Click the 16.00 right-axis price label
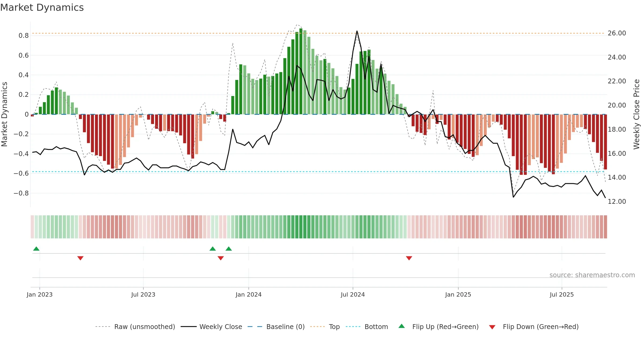This screenshot has width=644, height=362. pos(617,153)
